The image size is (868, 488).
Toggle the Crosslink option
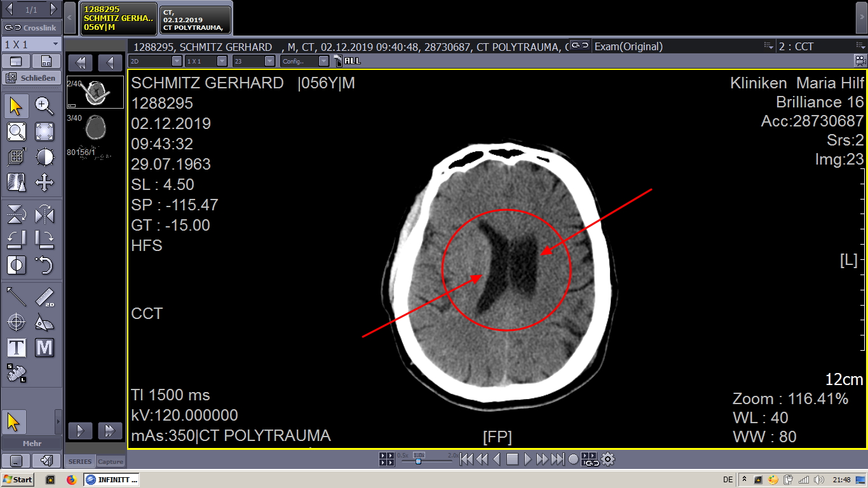(x=31, y=27)
